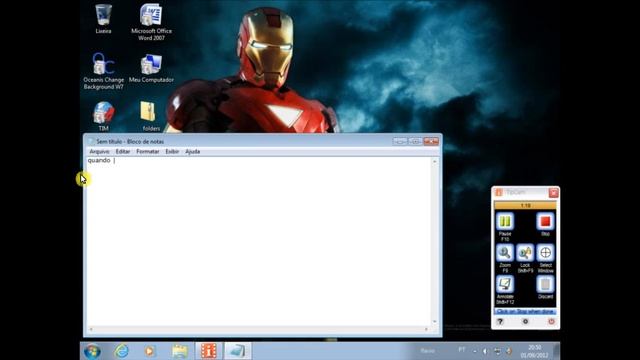Open the Editar menu in Notepad
Viewport: 640px width, 360px height.
pos(122,151)
